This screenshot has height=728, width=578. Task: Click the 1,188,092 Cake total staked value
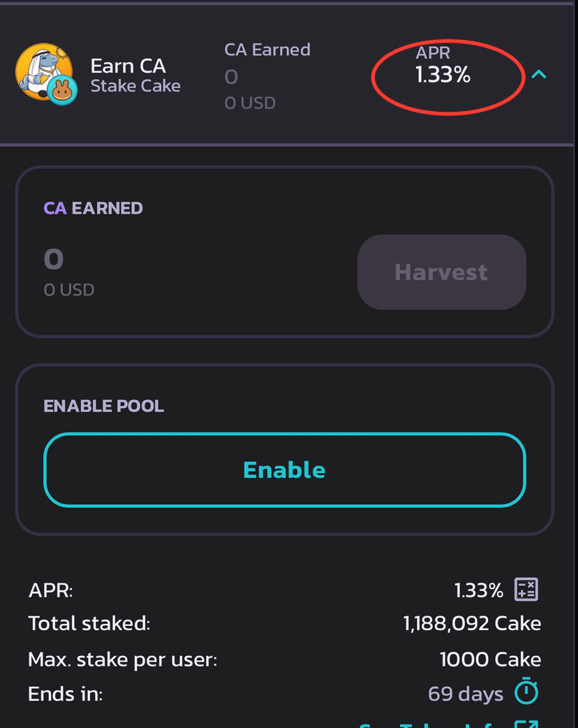tap(472, 623)
